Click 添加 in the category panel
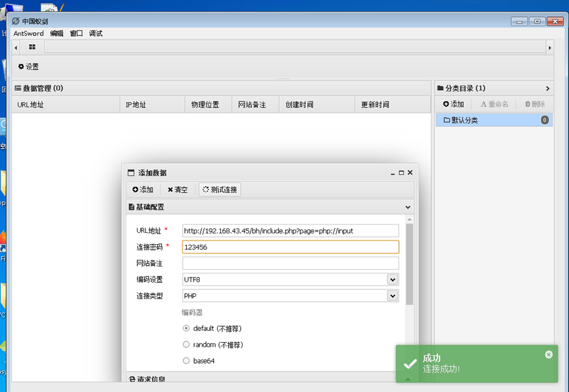This screenshot has width=569, height=392. [454, 104]
